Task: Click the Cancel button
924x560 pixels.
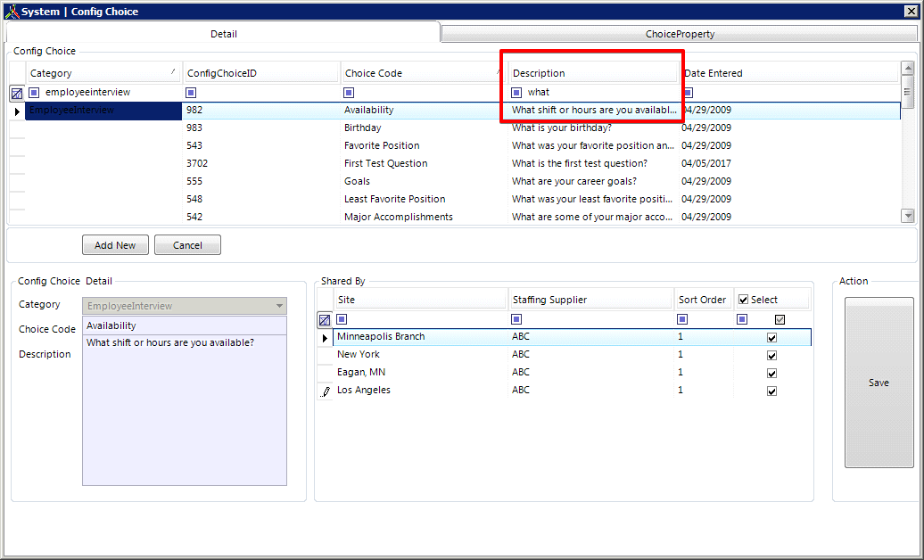Action: tap(187, 245)
